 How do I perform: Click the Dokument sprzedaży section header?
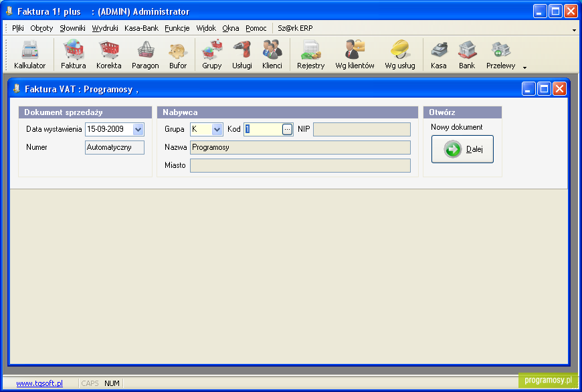(86, 112)
